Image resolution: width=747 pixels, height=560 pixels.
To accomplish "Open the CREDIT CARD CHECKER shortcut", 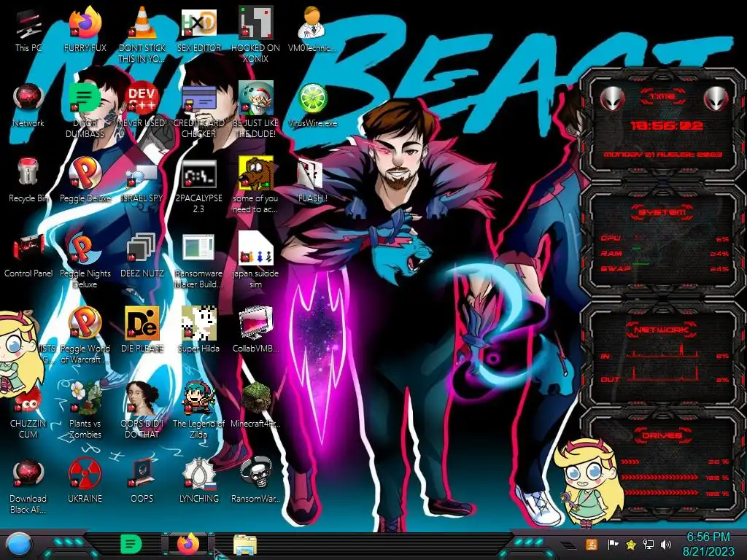I will (x=198, y=111).
